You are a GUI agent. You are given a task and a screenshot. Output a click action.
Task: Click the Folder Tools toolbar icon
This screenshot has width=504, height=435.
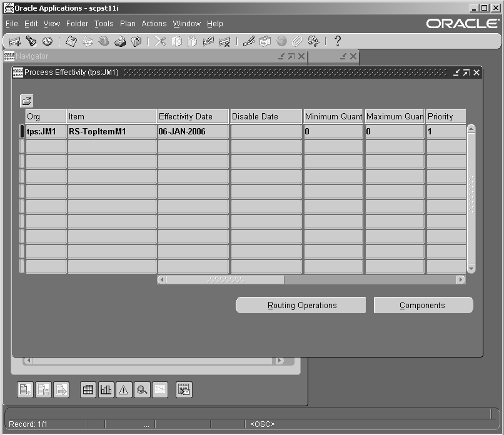tap(313, 41)
